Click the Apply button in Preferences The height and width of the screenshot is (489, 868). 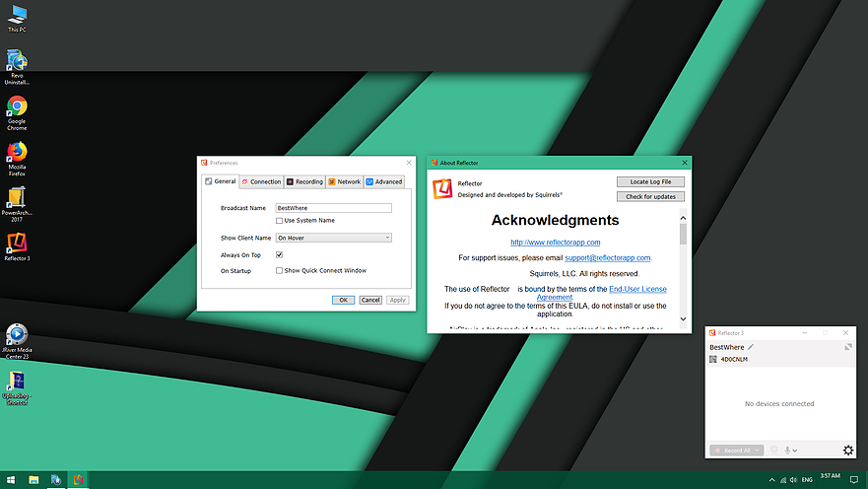[397, 300]
